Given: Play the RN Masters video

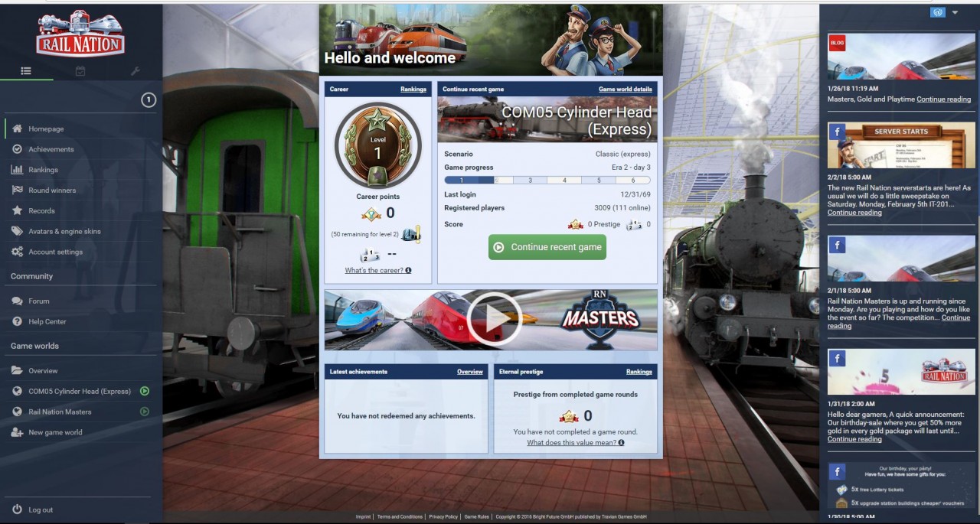Looking at the screenshot, I should click(x=494, y=320).
